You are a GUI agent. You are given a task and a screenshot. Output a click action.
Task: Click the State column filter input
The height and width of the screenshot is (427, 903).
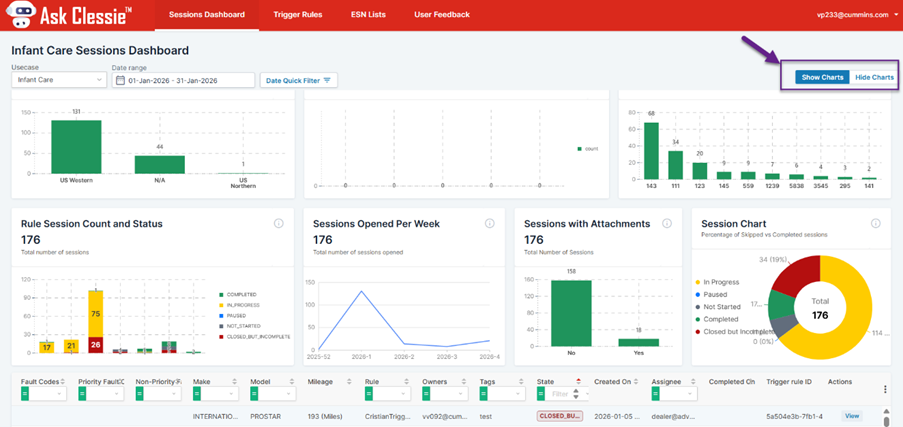pos(559,394)
